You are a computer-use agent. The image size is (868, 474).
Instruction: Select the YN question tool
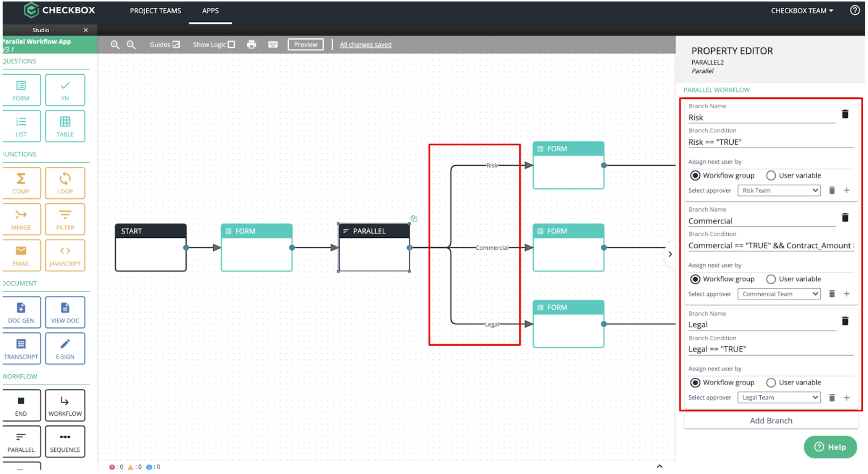pos(65,90)
